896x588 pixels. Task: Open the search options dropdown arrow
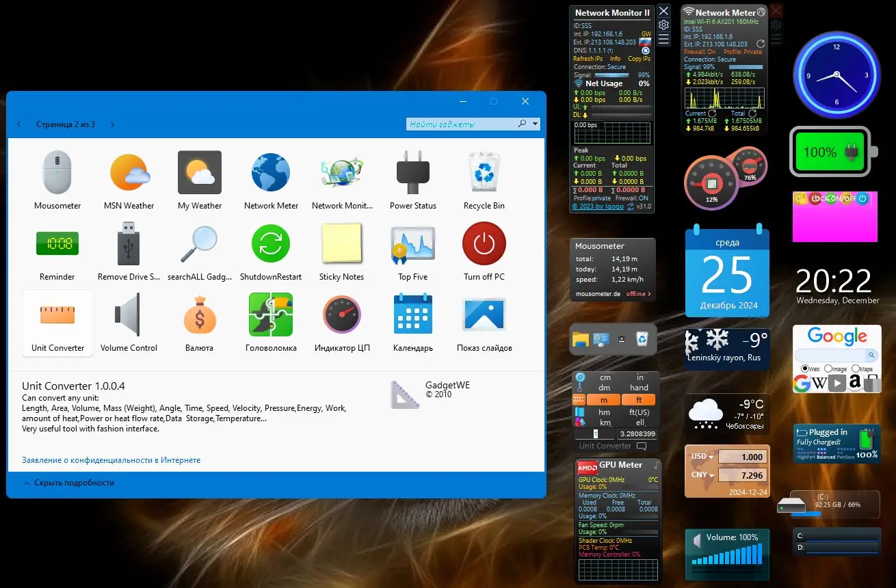coord(535,124)
